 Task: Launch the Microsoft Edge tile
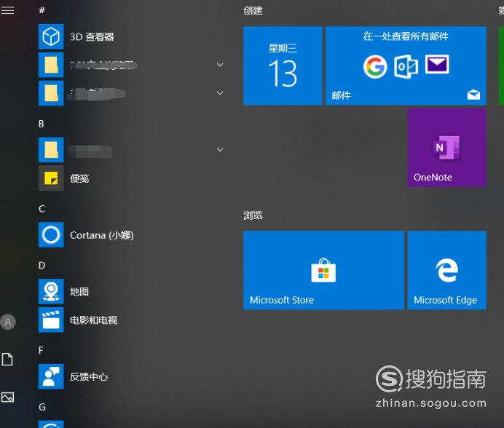coord(446,270)
